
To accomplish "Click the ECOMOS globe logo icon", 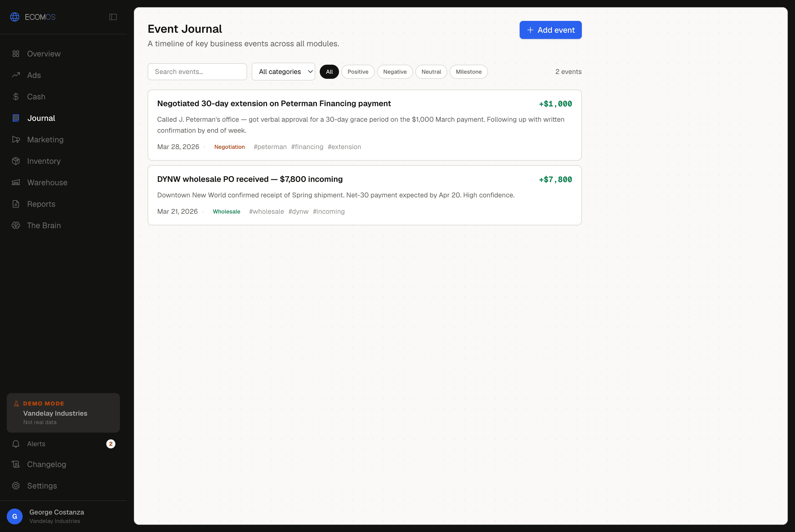I will (15, 17).
